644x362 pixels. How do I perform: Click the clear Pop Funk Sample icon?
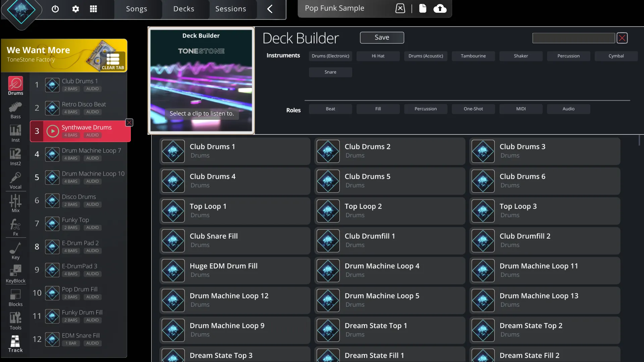tap(400, 8)
